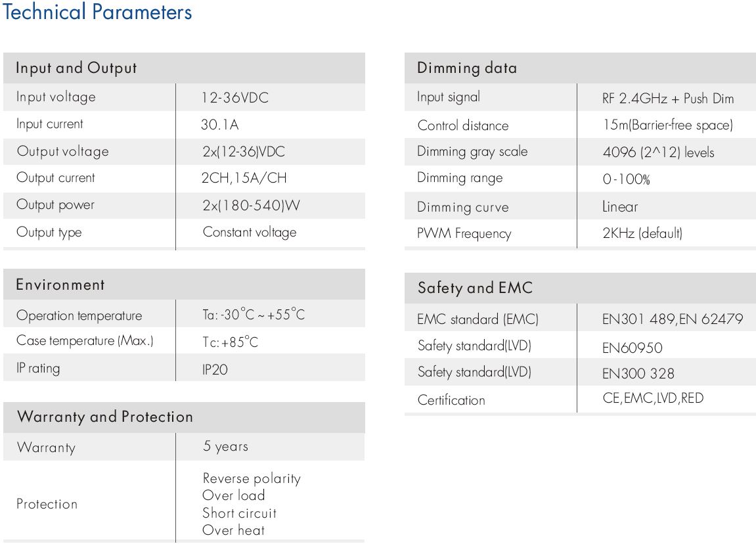This screenshot has width=756, height=544.
Task: Select the IP20 rating value
Action: [x=215, y=369]
